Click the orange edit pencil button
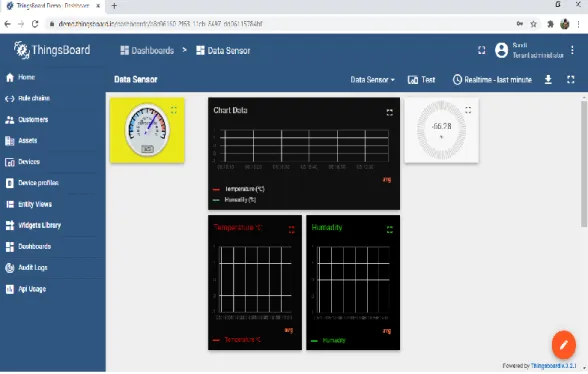588x374 pixels. [x=564, y=345]
